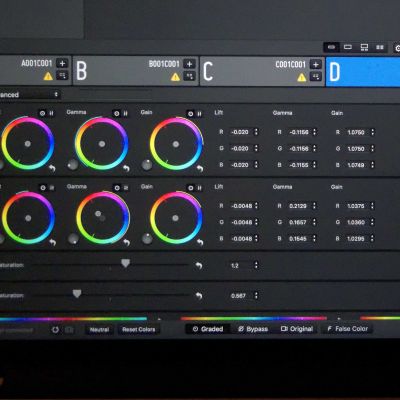Toggle power icon on top Gamma wheel
400x400 pixels.
(116, 114)
